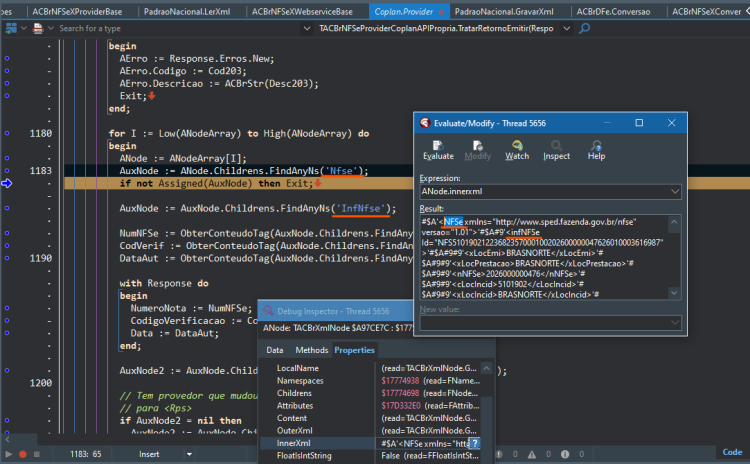Switch to PadraoNacional.GravarXml tab
Viewport: 750px width, 464px height.
pos(504,11)
